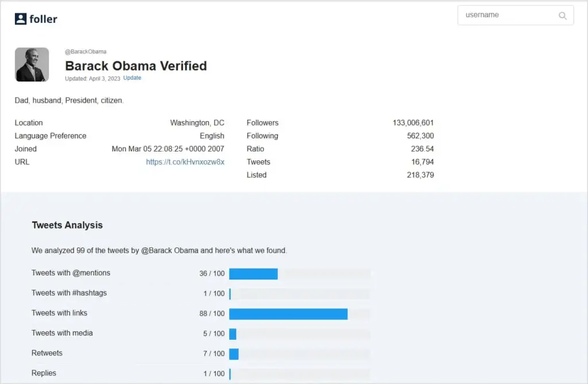Click the Language Preference label
Screen dimensions: 588x384
point(51,136)
